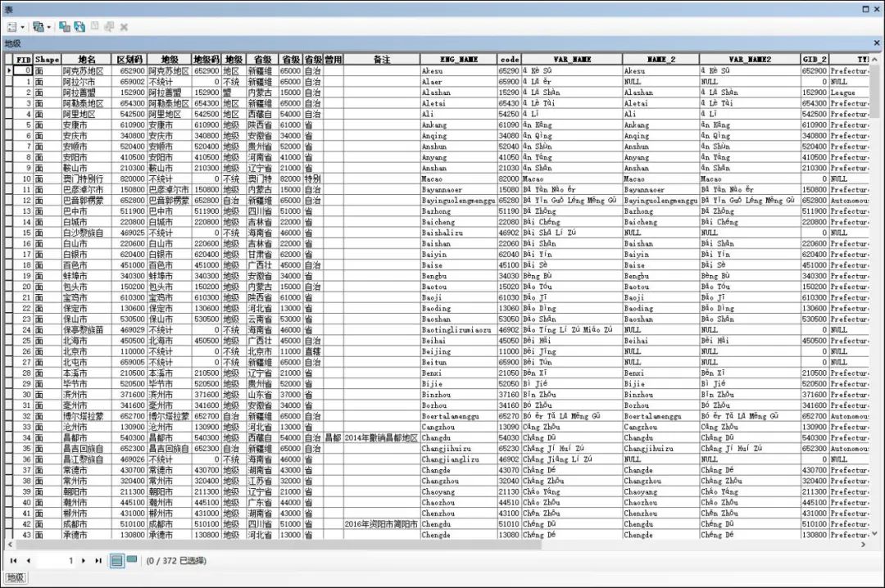This screenshot has width=885, height=588.
Task: Click the 2014年撤销昌都地区 remark cell
Action: (x=382, y=437)
